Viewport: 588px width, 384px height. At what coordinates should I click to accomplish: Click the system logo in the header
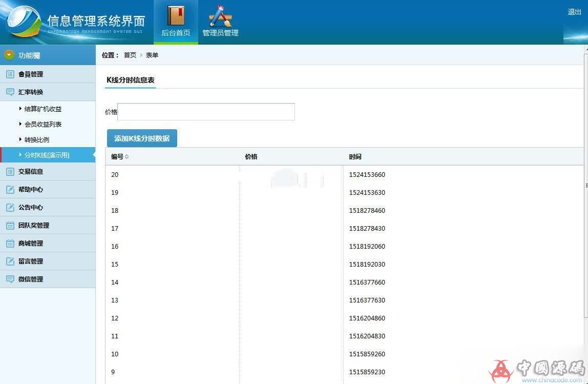pos(25,22)
